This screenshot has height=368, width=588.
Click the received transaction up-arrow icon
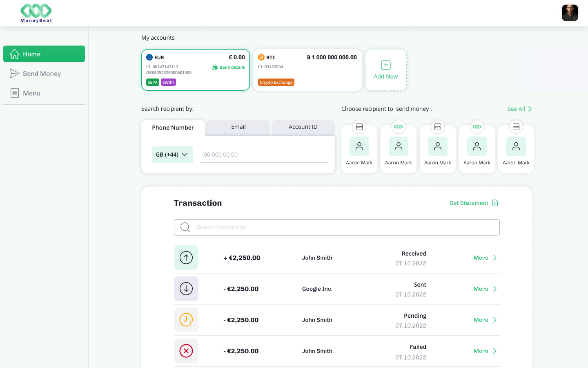coord(186,258)
